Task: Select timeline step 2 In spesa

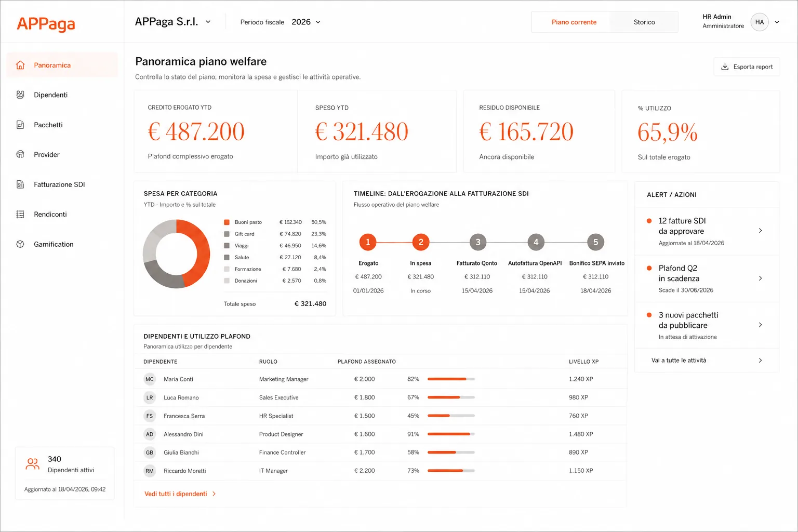Action: point(421,242)
